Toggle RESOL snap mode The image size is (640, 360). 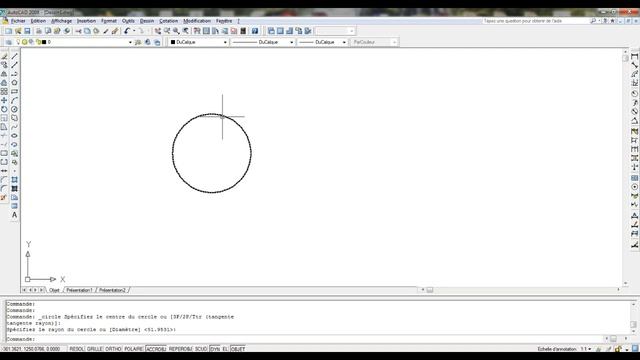[x=77, y=349]
